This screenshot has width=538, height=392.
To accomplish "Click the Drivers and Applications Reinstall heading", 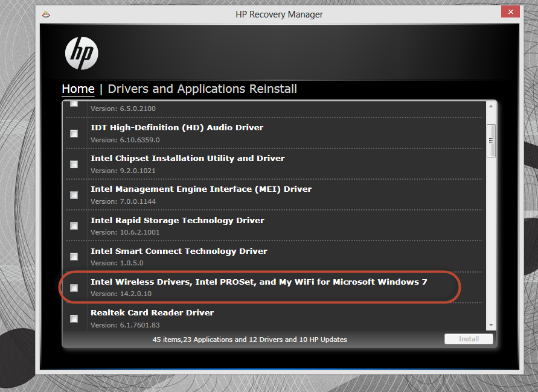I will [x=202, y=89].
